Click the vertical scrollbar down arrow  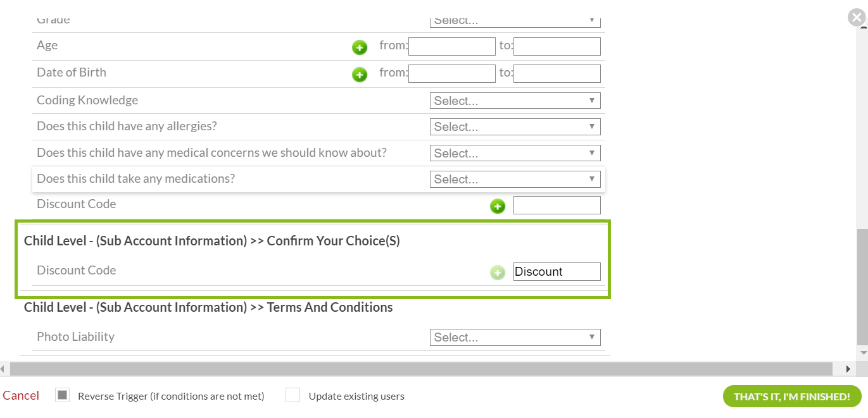862,352
